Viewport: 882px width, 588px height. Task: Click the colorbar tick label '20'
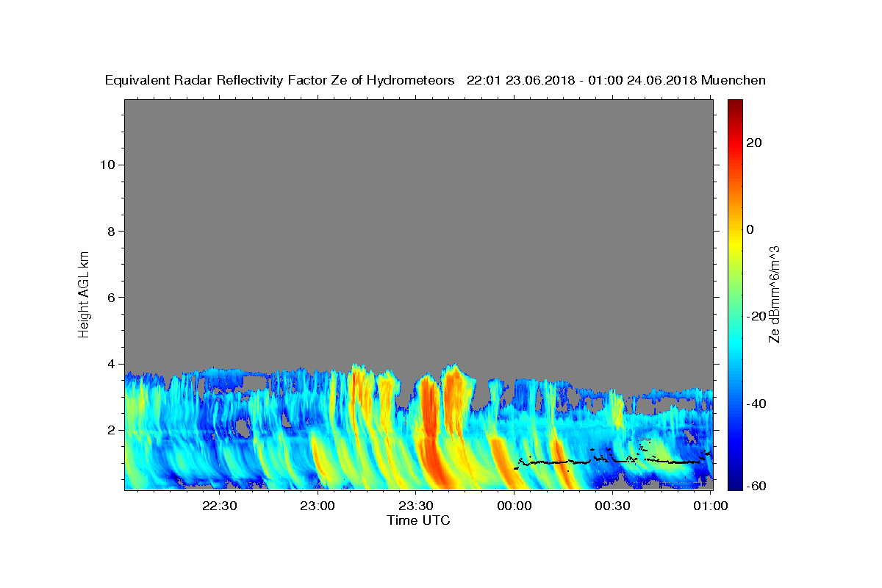(x=753, y=143)
